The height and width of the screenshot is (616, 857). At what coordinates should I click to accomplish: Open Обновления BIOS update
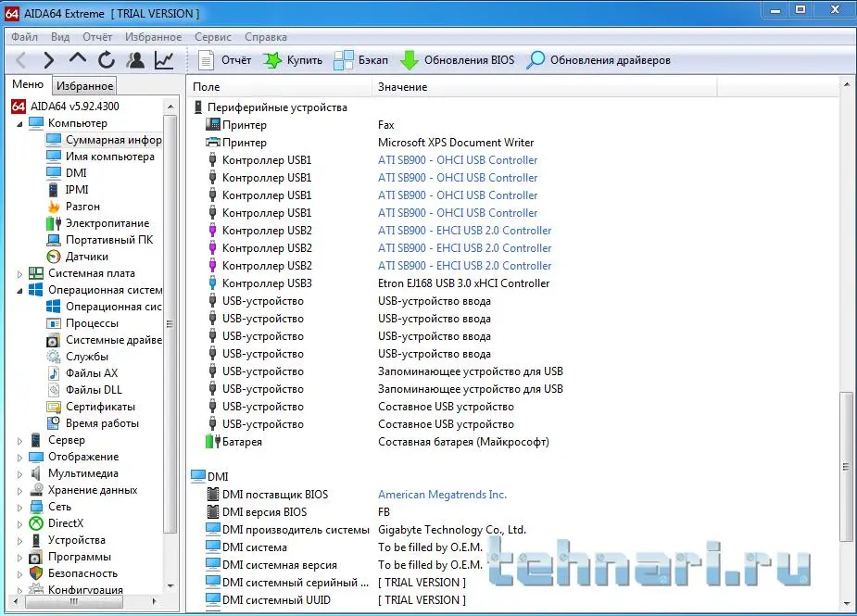457,60
